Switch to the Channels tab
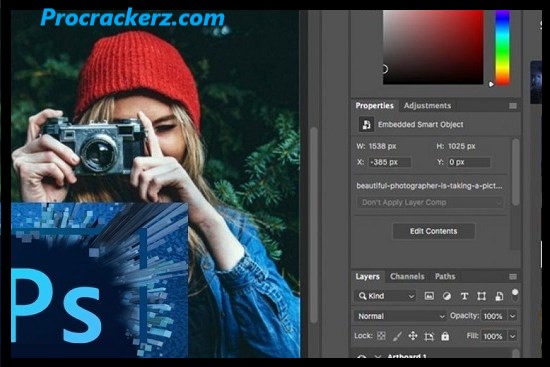 pos(407,276)
